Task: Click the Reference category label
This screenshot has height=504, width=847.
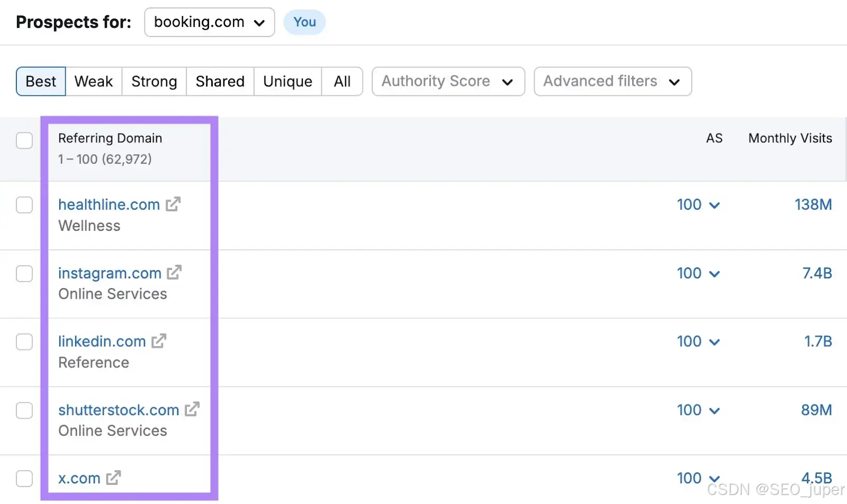Action: point(94,362)
